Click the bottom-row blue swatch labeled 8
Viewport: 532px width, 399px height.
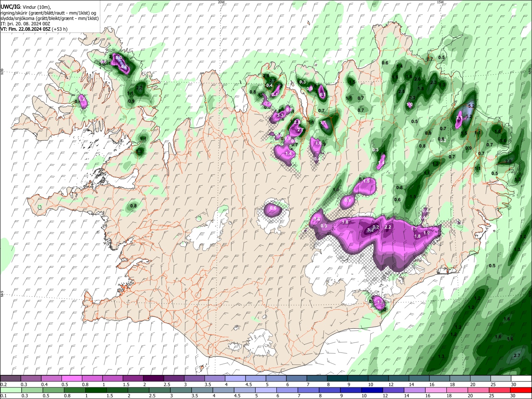(x=330, y=390)
